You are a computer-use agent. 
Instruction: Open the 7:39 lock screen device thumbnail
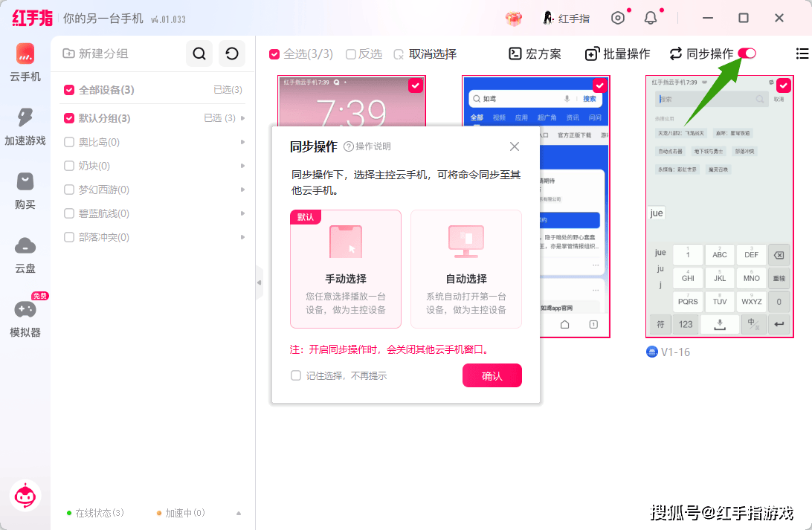point(352,101)
